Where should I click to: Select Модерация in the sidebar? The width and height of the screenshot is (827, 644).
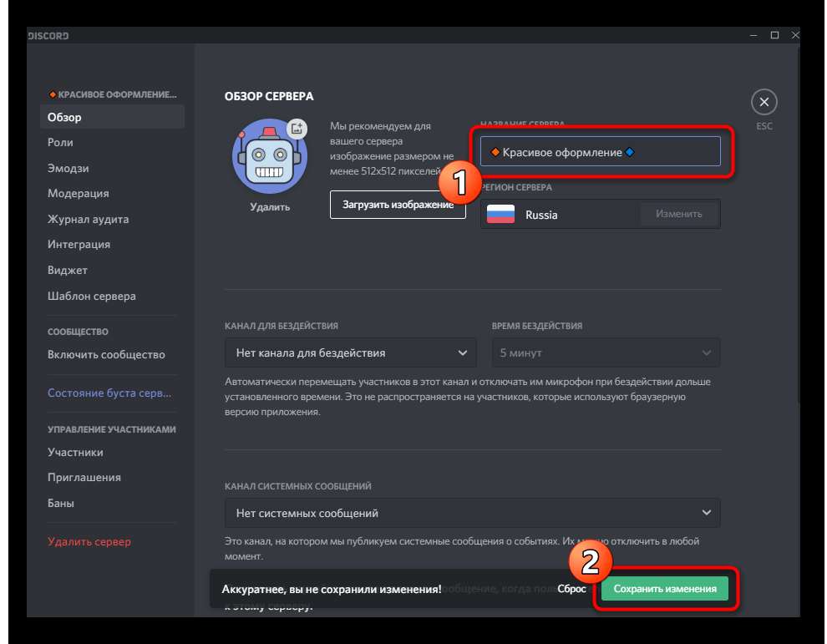click(78, 194)
